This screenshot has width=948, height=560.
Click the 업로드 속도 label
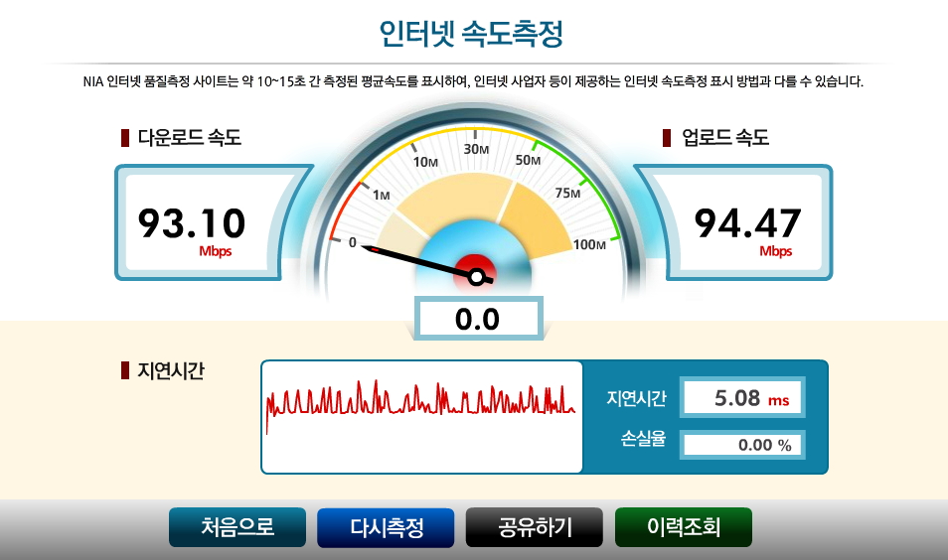click(724, 138)
